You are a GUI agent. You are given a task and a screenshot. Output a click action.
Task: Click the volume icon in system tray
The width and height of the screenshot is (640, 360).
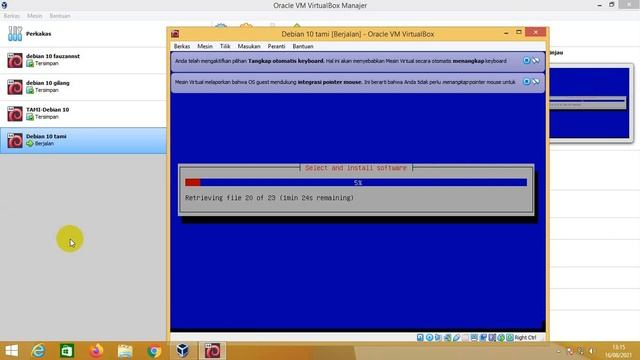591,351
